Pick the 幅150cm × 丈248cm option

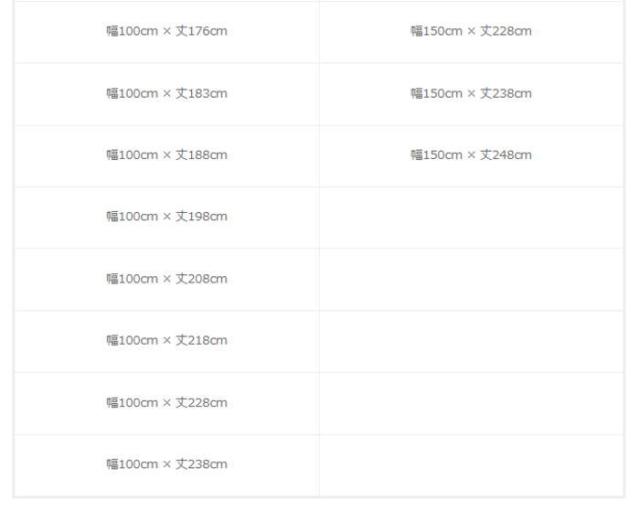471,155
